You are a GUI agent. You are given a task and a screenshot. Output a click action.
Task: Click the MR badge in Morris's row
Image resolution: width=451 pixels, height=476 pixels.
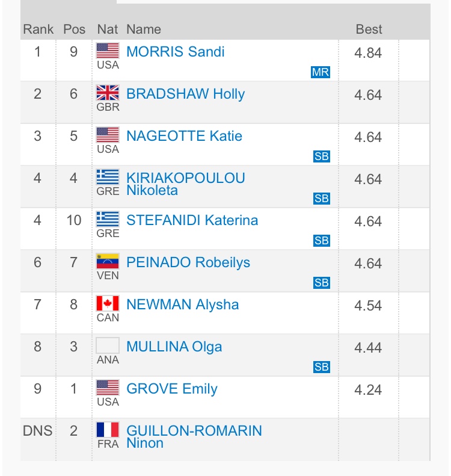[x=321, y=72]
